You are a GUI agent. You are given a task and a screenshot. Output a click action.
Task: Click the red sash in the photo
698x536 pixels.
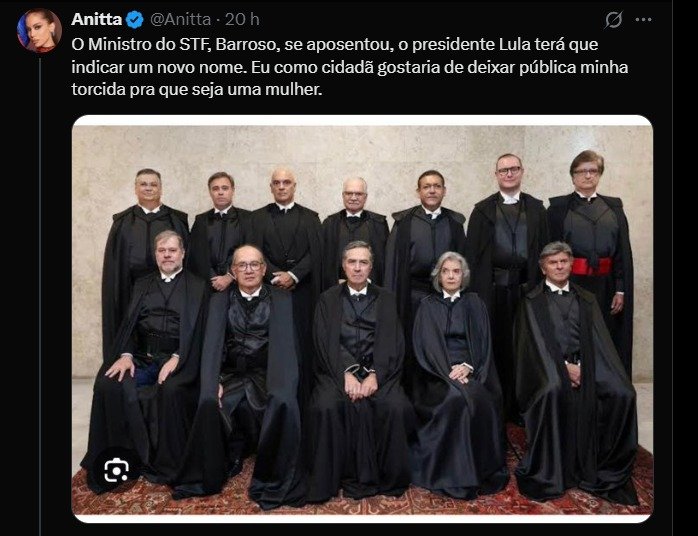tap(592, 266)
